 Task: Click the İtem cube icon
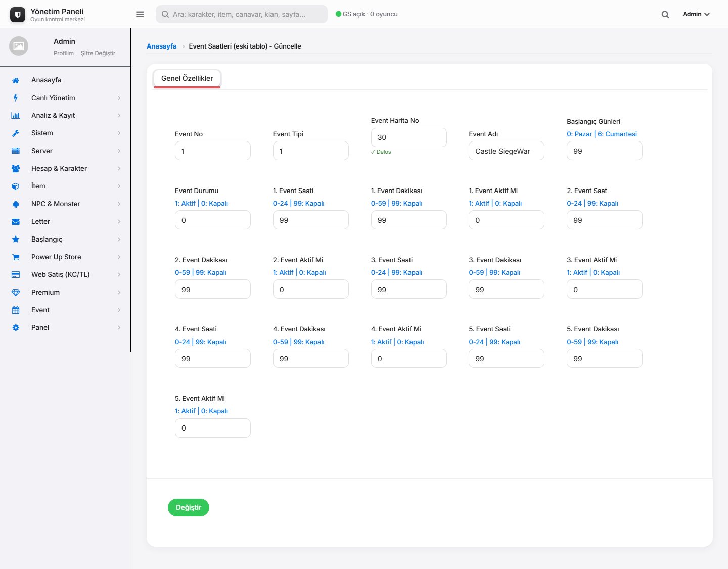pyautogui.click(x=16, y=186)
